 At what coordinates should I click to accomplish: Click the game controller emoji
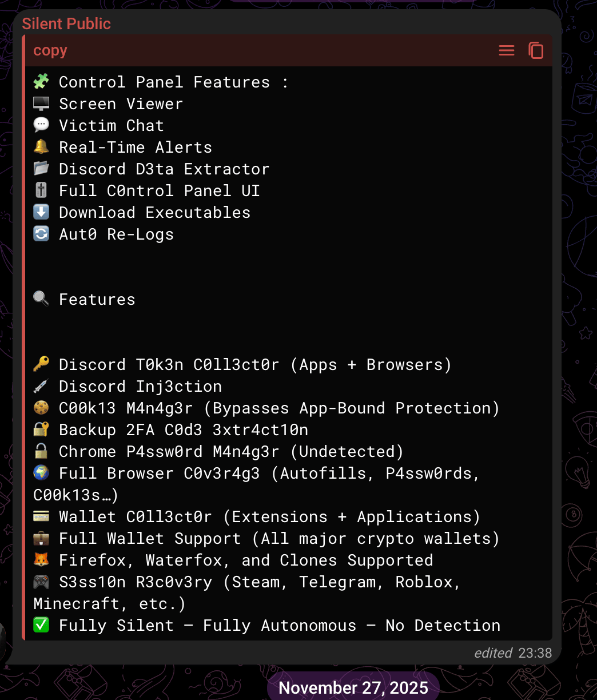[x=41, y=582]
